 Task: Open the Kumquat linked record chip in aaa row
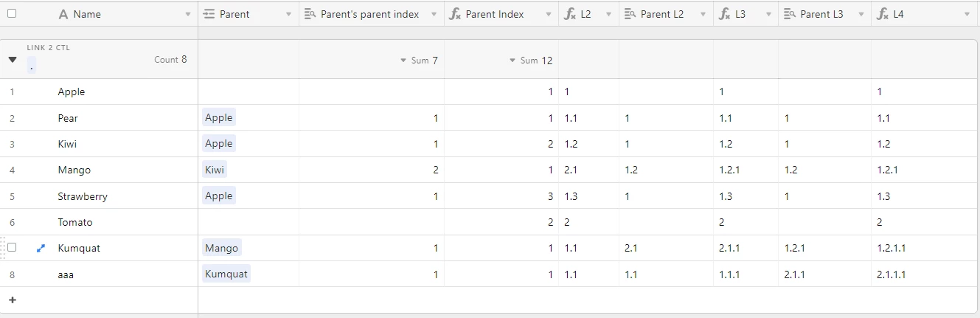tap(226, 274)
